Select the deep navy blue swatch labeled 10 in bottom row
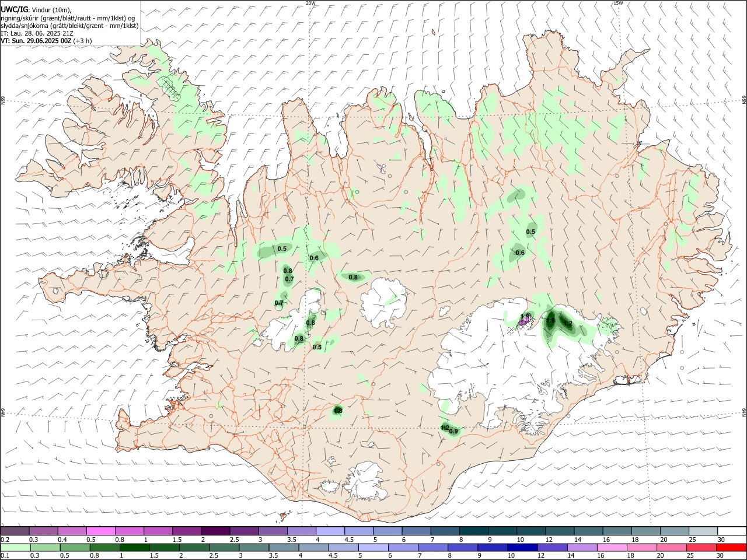747x560 pixels. coord(522,547)
